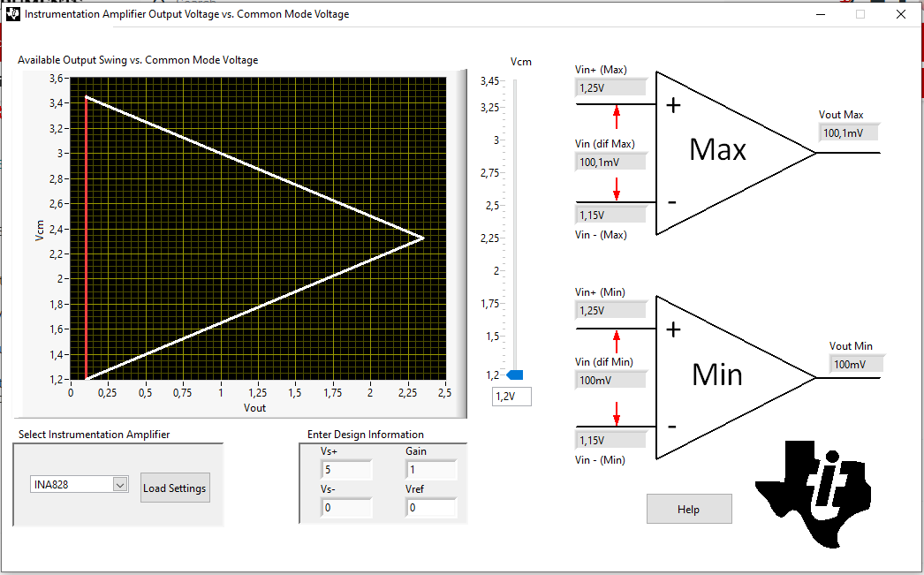Click the Vout Min value field
Image resolution: width=924 pixels, height=575 pixels.
tap(857, 364)
